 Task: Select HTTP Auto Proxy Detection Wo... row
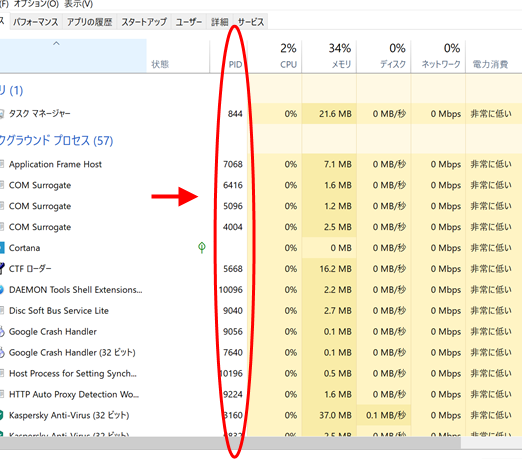[261, 394]
